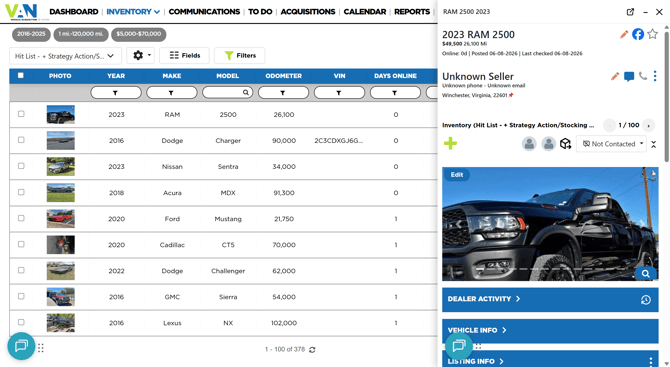This screenshot has width=670, height=367.
Task: Open chat bubble widget in detail panel
Action: [459, 346]
